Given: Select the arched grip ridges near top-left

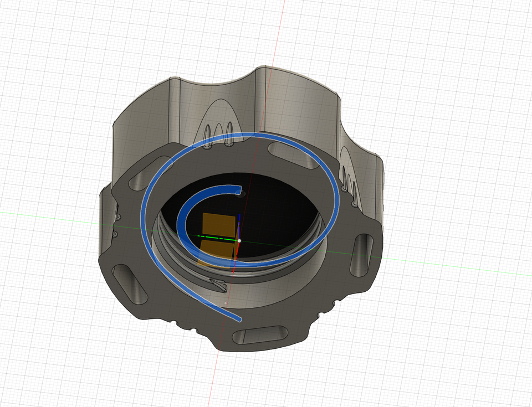Looking at the screenshot, I should [x=217, y=127].
